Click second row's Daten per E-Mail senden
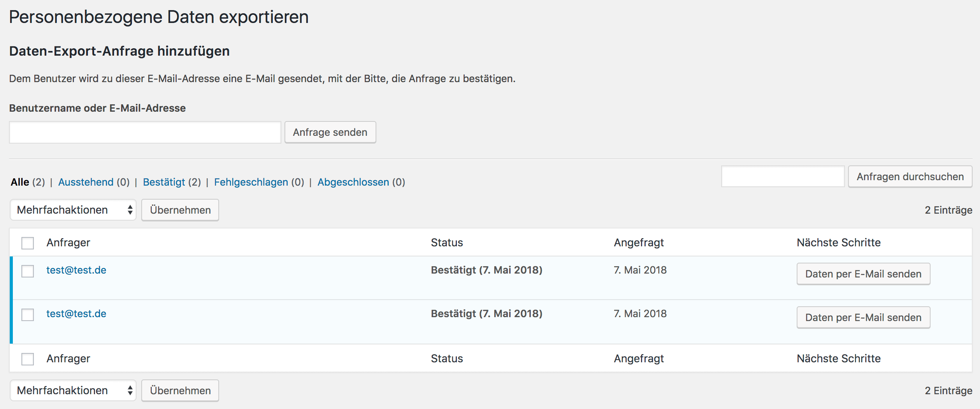Image resolution: width=980 pixels, height=409 pixels. coord(863,318)
